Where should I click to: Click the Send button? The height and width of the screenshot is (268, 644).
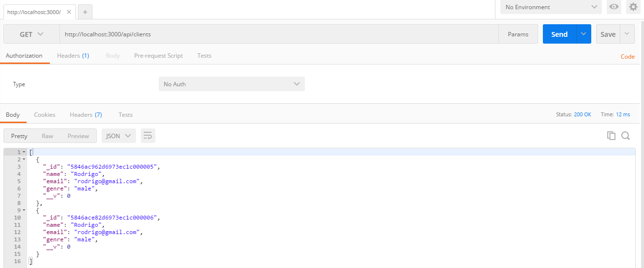[x=559, y=34]
